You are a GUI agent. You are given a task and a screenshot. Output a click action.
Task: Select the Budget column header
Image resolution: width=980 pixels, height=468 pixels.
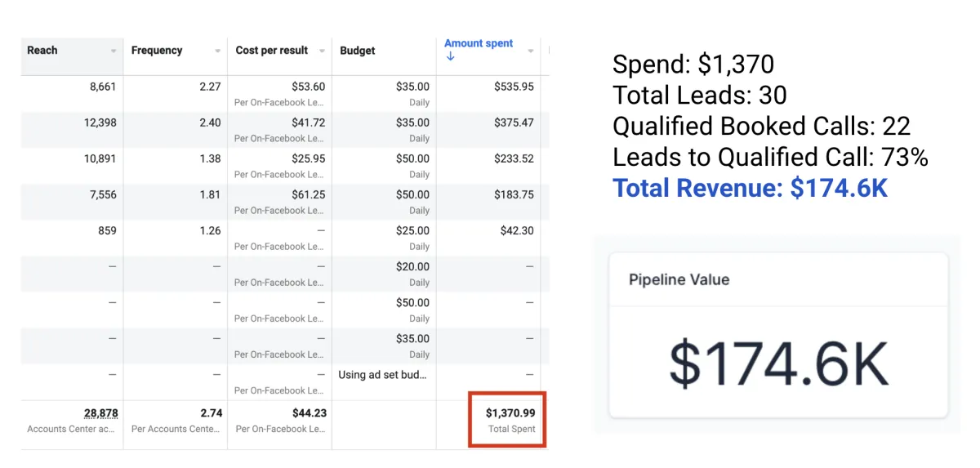(x=358, y=51)
